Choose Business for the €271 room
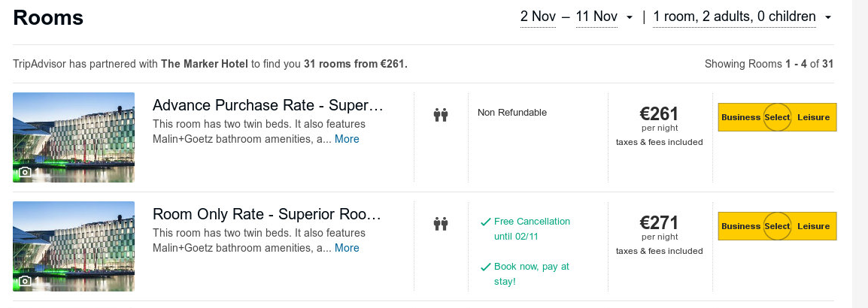The height and width of the screenshot is (308, 868). pos(741,226)
